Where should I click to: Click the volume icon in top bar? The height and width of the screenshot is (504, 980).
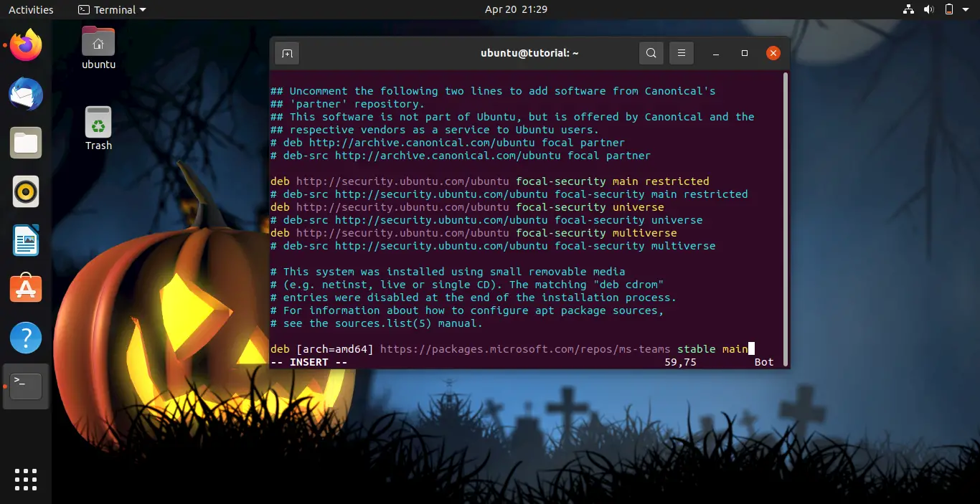pyautogui.click(x=929, y=9)
